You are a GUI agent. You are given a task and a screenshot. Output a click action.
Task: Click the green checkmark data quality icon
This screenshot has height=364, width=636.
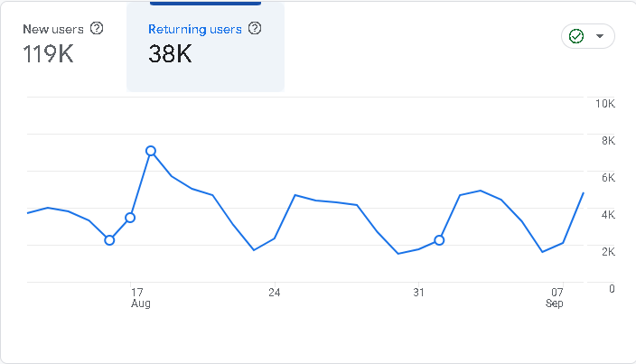pos(575,36)
